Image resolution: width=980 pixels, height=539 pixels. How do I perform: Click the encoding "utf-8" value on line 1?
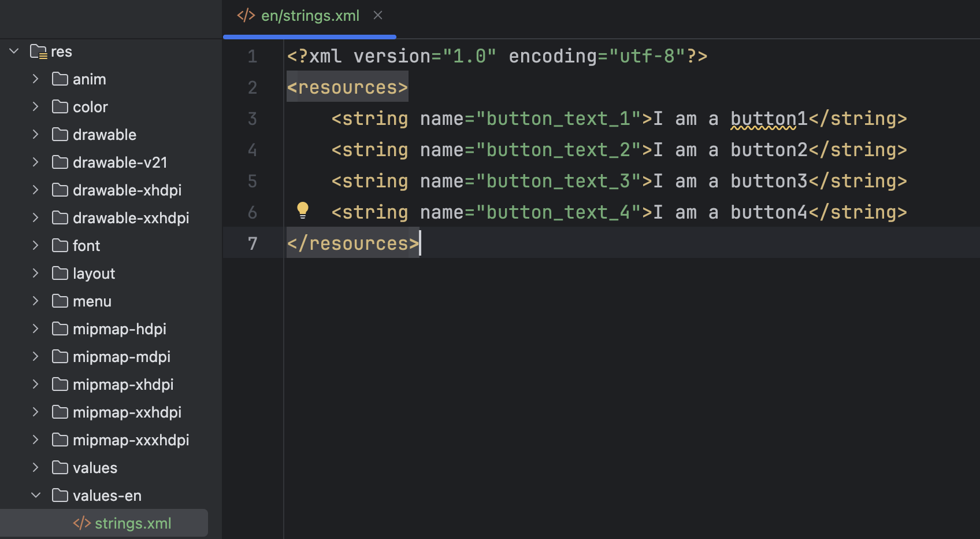(647, 56)
